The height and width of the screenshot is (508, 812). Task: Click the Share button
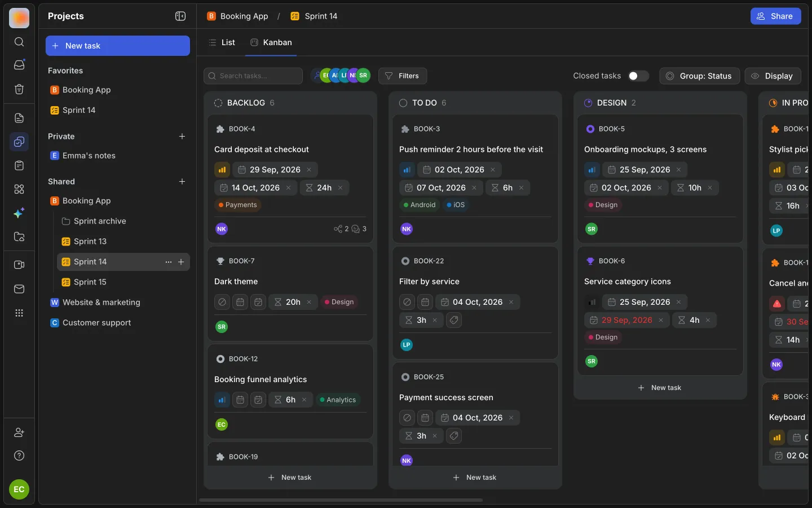coord(775,16)
